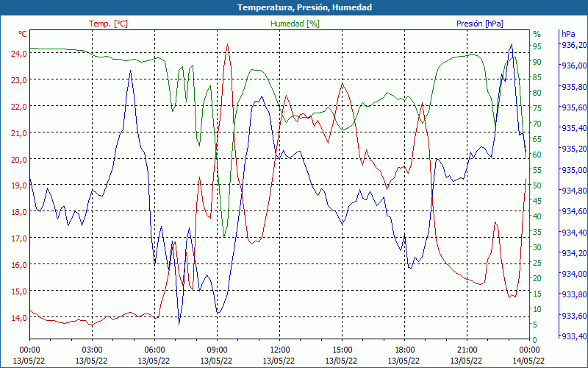Image resolution: width=588 pixels, height=368 pixels.
Task: Click the '15,0' temperature axis value
Action: coord(19,291)
